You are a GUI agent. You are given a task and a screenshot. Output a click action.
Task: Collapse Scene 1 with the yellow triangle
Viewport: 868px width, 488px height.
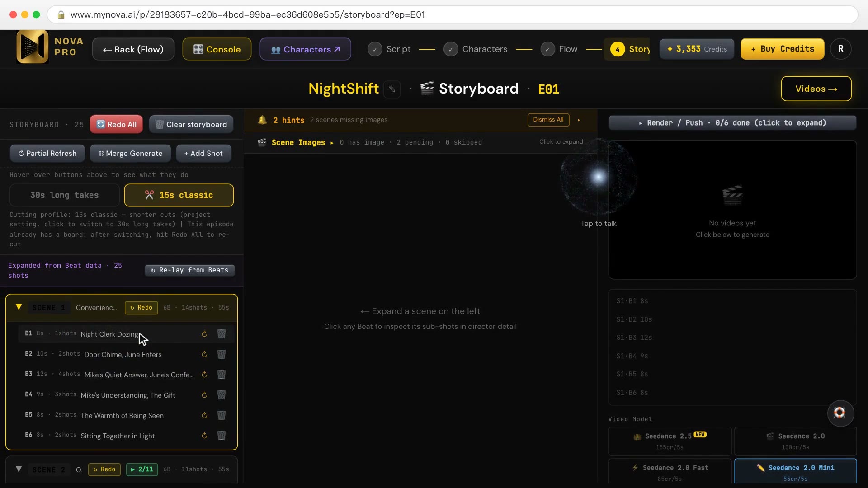(19, 307)
